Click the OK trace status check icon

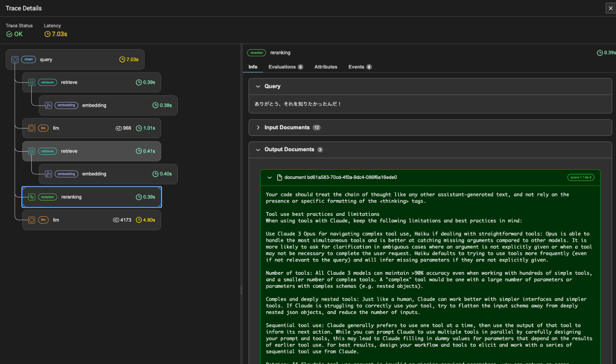click(9, 34)
